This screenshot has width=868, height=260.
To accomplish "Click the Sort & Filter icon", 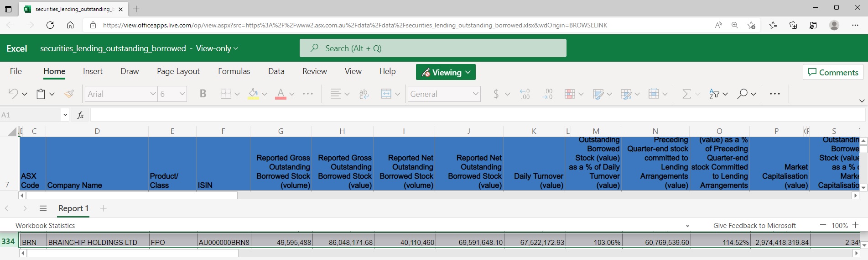I will [x=714, y=94].
